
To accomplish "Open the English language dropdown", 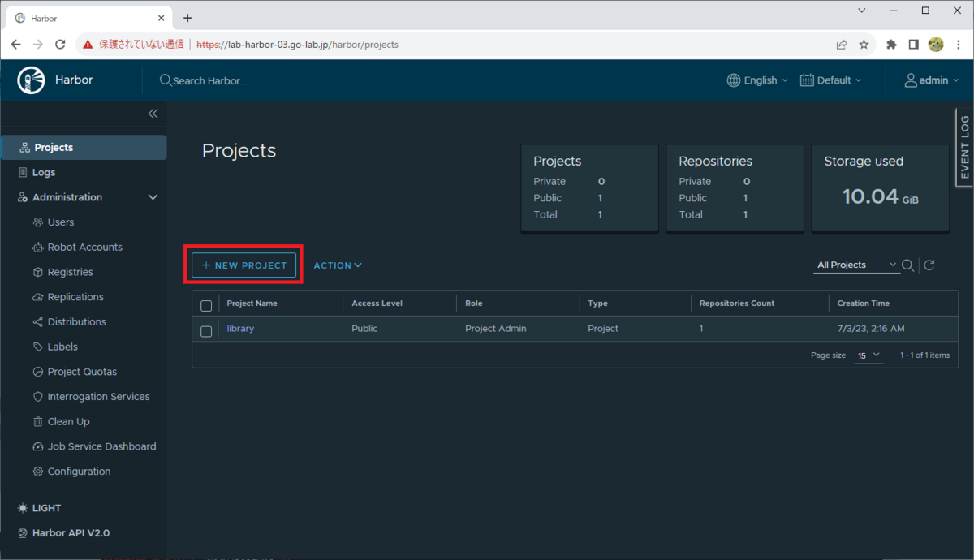I will [x=758, y=80].
